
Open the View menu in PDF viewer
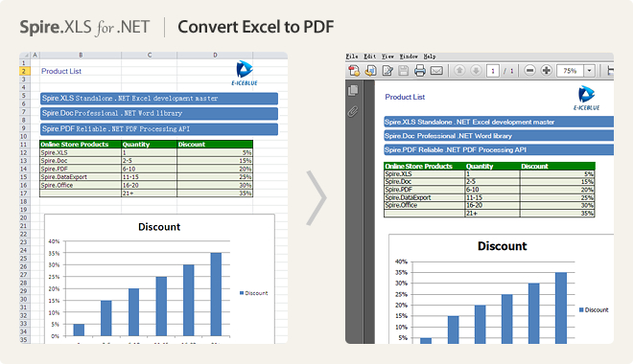[387, 57]
